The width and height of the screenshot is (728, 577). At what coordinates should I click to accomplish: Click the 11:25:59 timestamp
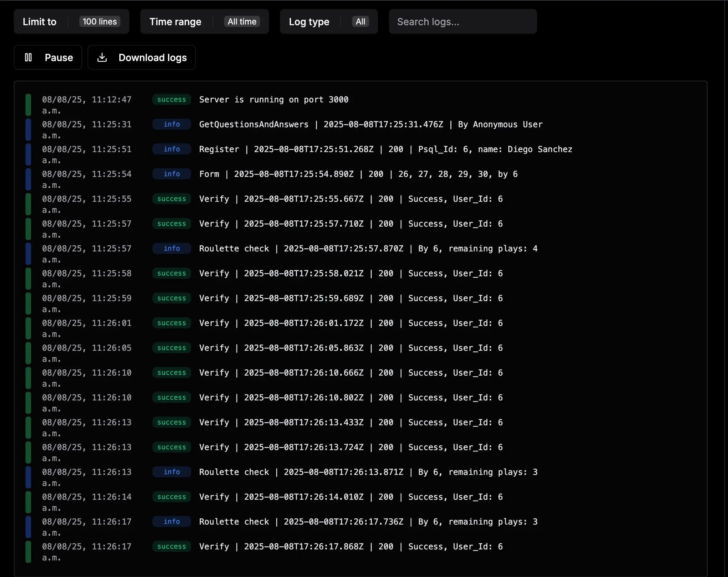[x=87, y=304]
